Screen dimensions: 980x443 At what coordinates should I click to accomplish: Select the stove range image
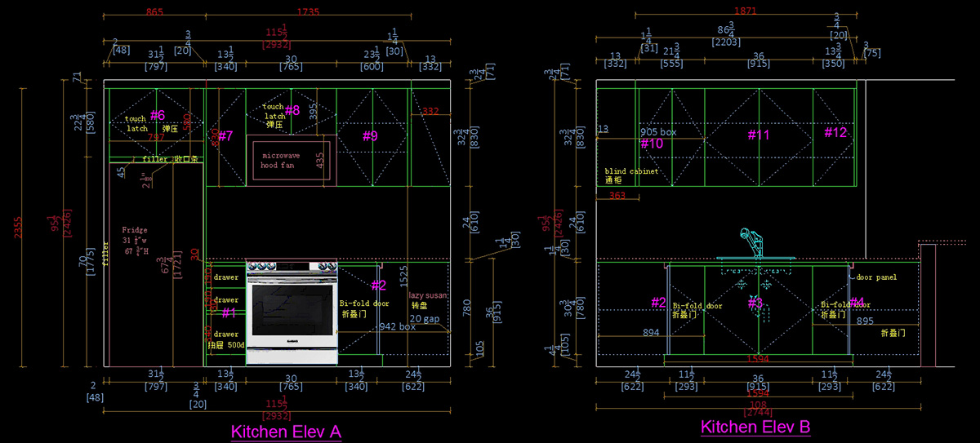tap(292, 312)
